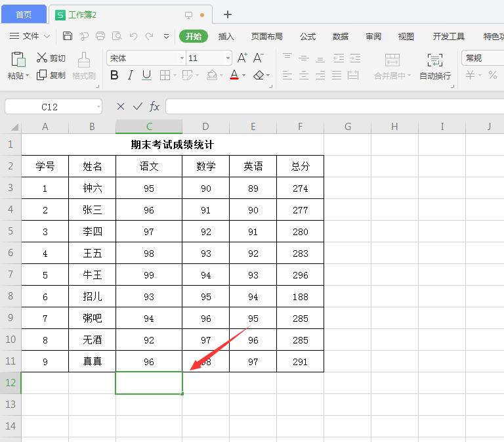Switch to the 插入 ribbon tab
This screenshot has height=442, width=504.
click(x=226, y=36)
